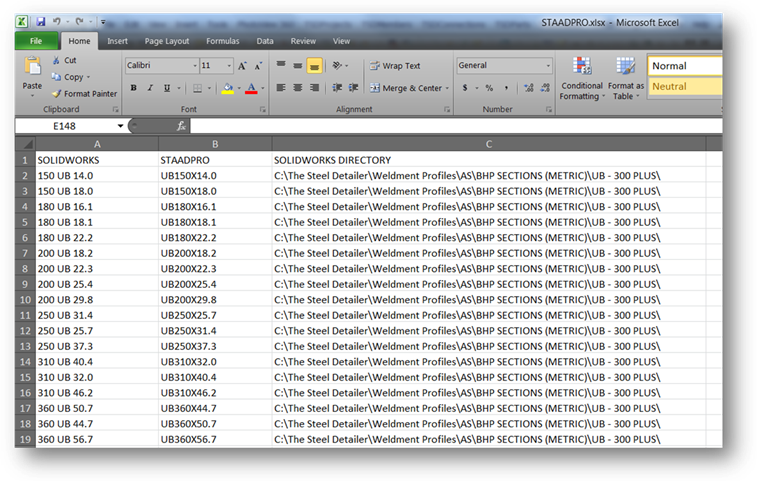The height and width of the screenshot is (481, 757).
Task: Apply comma style number format
Action: 506,88
